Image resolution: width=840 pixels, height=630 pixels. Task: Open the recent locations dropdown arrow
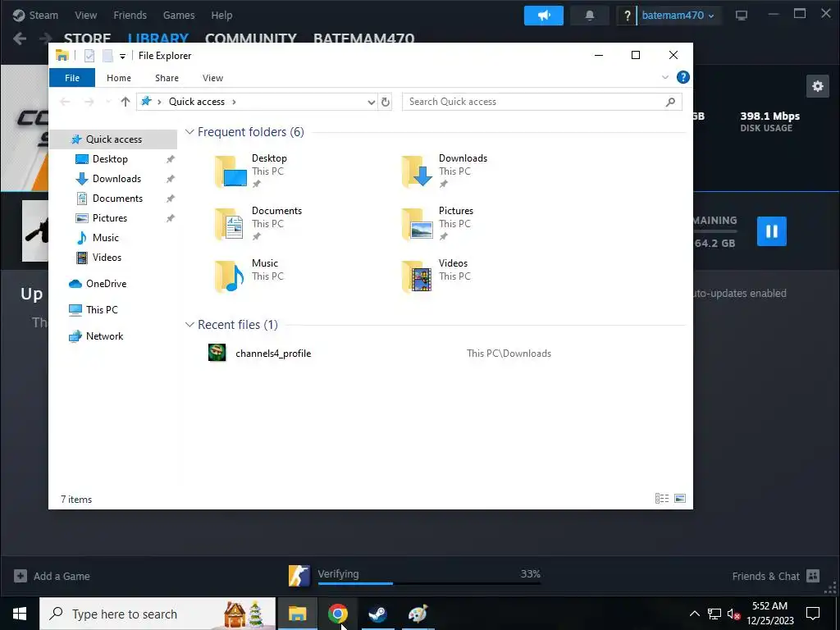(109, 102)
